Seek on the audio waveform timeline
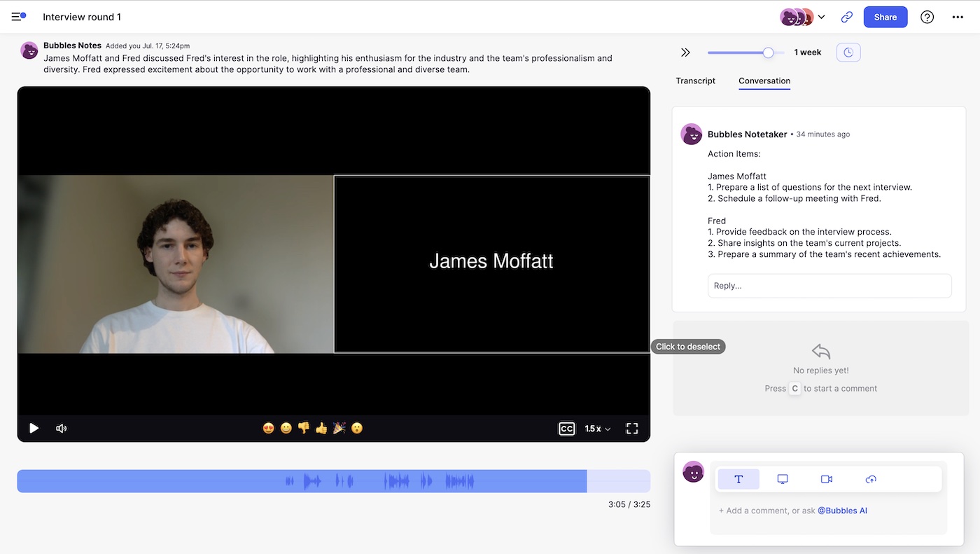This screenshot has width=980, height=554. click(333, 481)
